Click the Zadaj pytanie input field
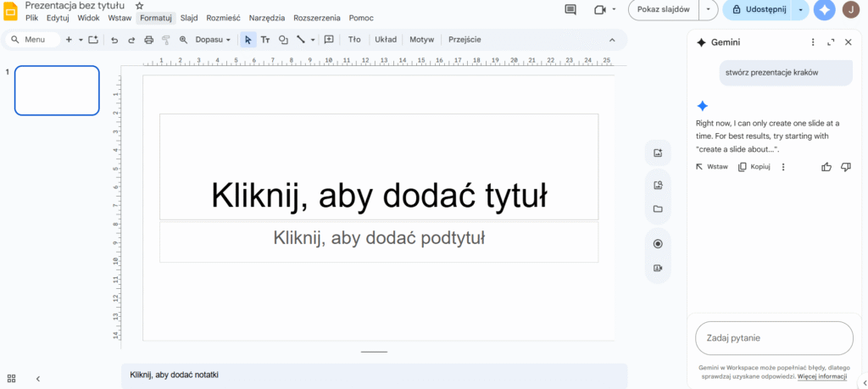This screenshot has width=868, height=389. click(774, 338)
